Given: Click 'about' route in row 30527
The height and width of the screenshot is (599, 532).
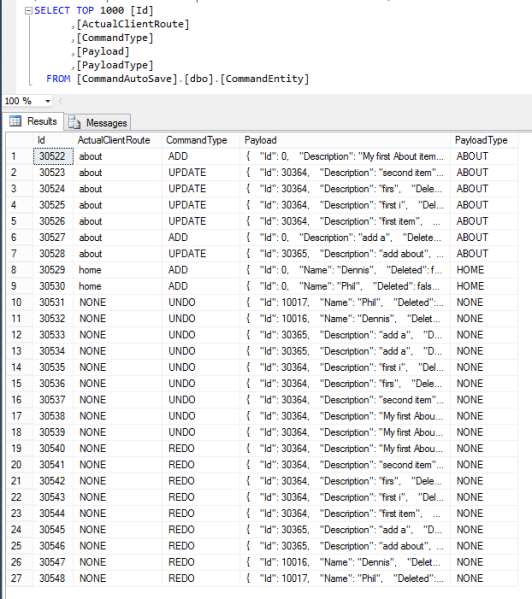Looking at the screenshot, I should tap(118, 238).
